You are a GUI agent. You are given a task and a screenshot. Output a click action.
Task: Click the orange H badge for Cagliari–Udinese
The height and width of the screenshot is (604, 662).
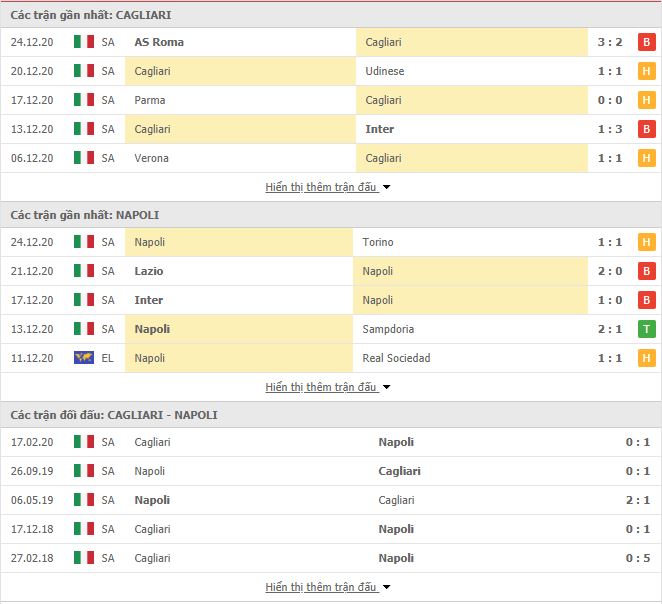(x=646, y=71)
